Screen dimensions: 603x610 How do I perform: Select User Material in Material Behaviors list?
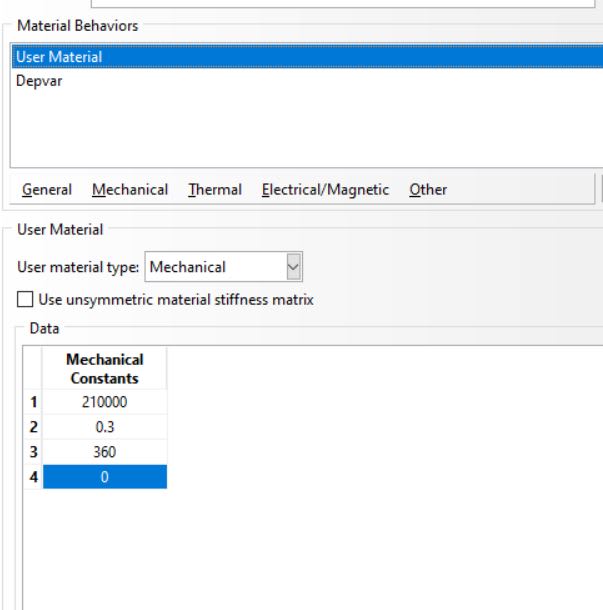click(x=307, y=57)
